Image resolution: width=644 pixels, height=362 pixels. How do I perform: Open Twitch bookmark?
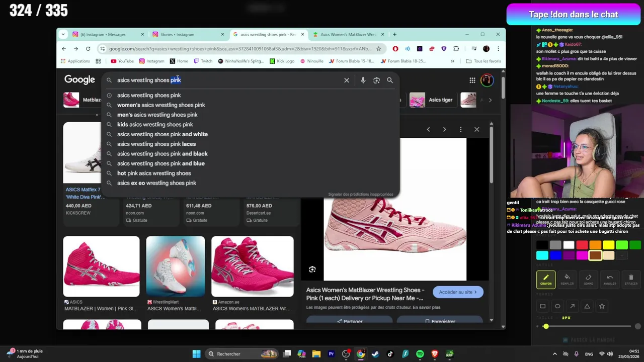click(x=202, y=61)
